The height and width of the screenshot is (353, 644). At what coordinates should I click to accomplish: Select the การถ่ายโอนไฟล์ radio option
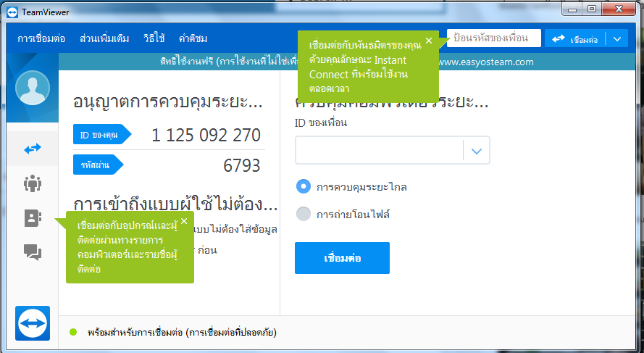304,214
